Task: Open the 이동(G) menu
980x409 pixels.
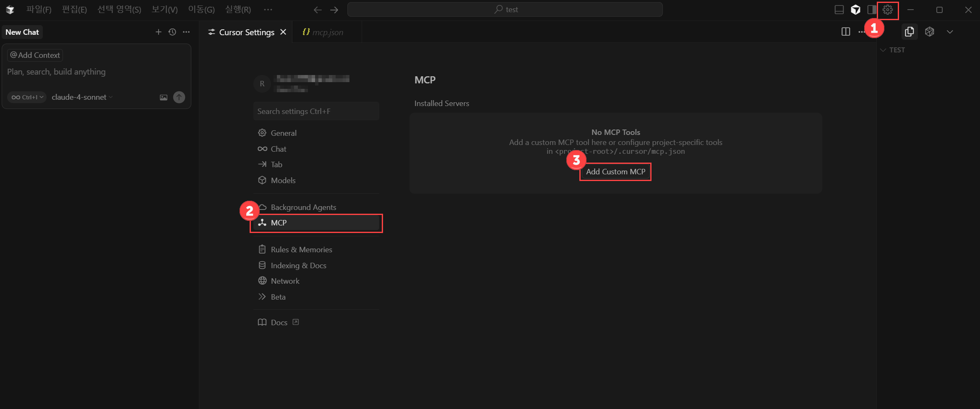Action: pos(201,10)
